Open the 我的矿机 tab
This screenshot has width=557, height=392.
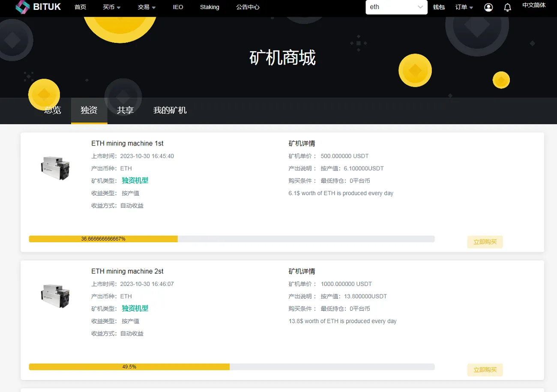[170, 110]
